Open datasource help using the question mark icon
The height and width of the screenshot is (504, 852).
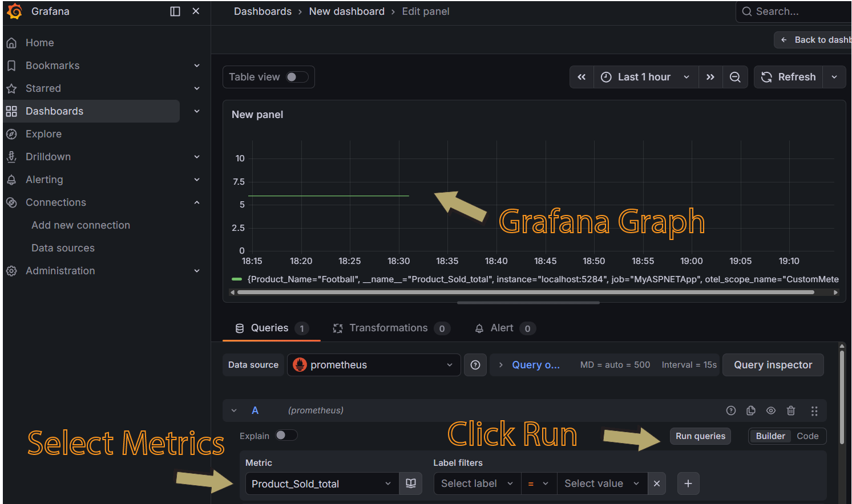475,364
